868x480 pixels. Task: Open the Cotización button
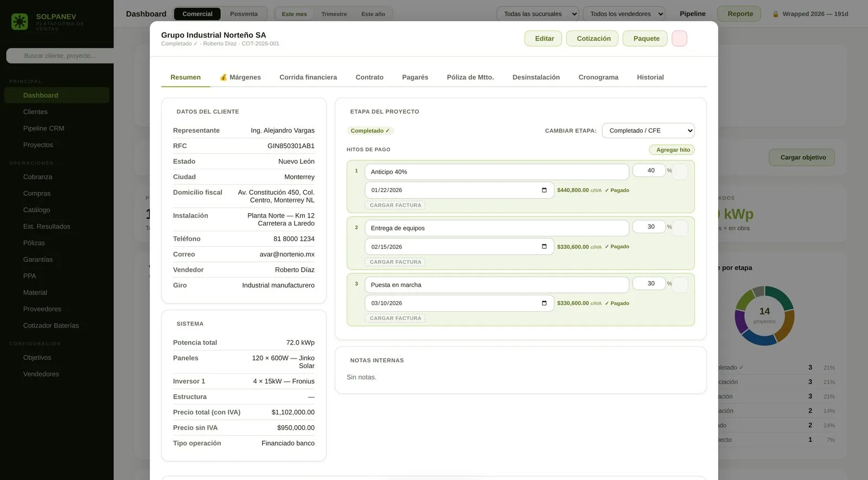593,39
